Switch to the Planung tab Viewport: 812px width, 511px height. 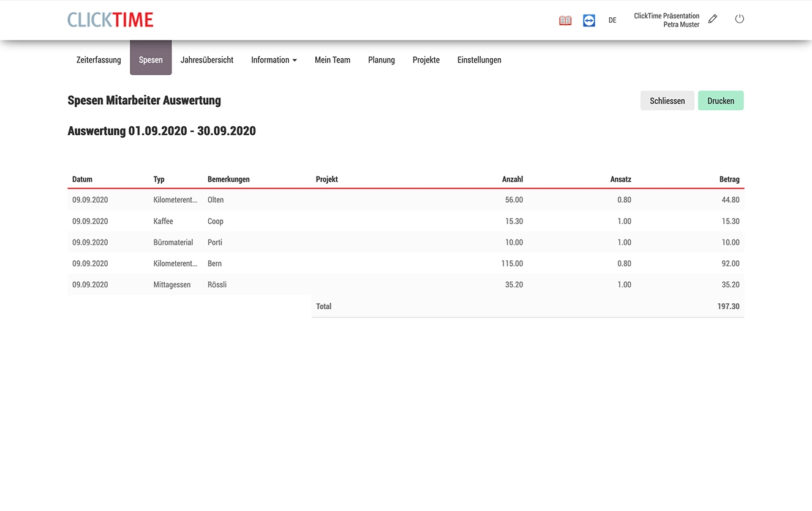[x=382, y=60]
